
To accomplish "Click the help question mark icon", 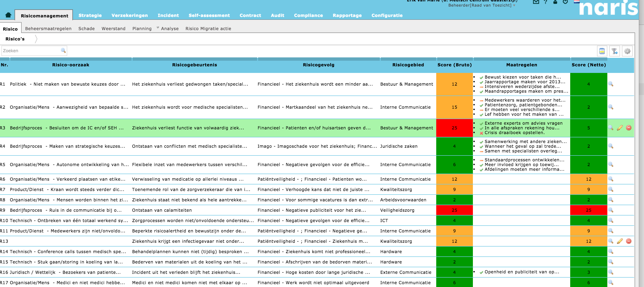I will (x=546, y=2).
